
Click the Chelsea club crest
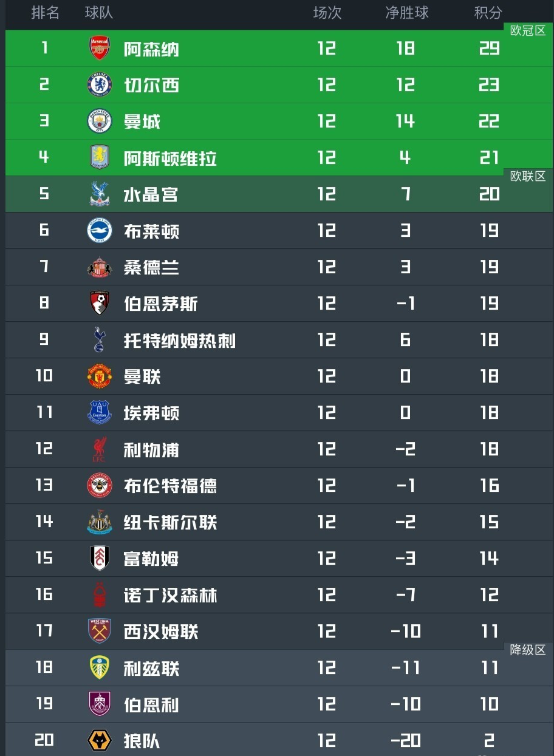coord(100,85)
